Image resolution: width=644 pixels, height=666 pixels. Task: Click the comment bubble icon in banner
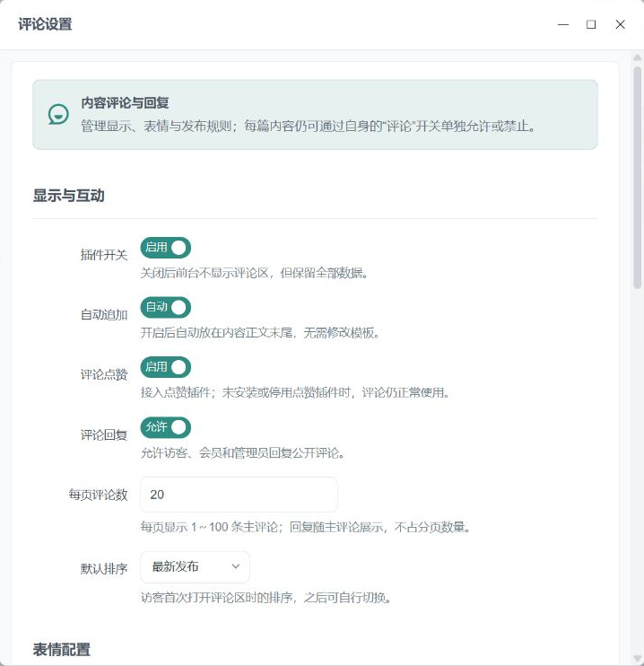pos(58,114)
